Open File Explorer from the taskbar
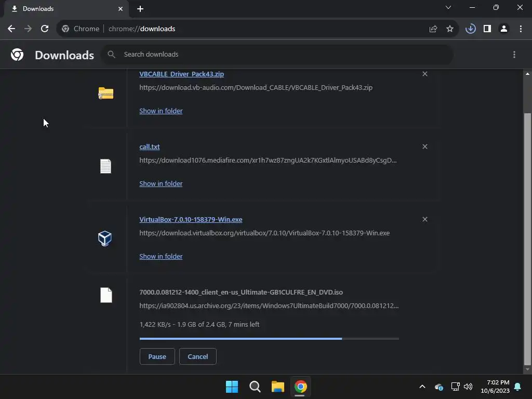This screenshot has width=532, height=399. (x=277, y=387)
